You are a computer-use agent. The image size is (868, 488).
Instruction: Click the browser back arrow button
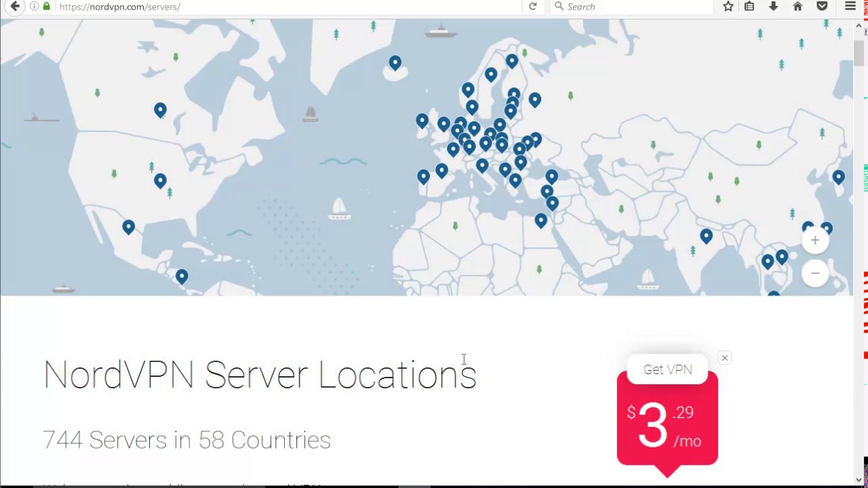(x=15, y=6)
